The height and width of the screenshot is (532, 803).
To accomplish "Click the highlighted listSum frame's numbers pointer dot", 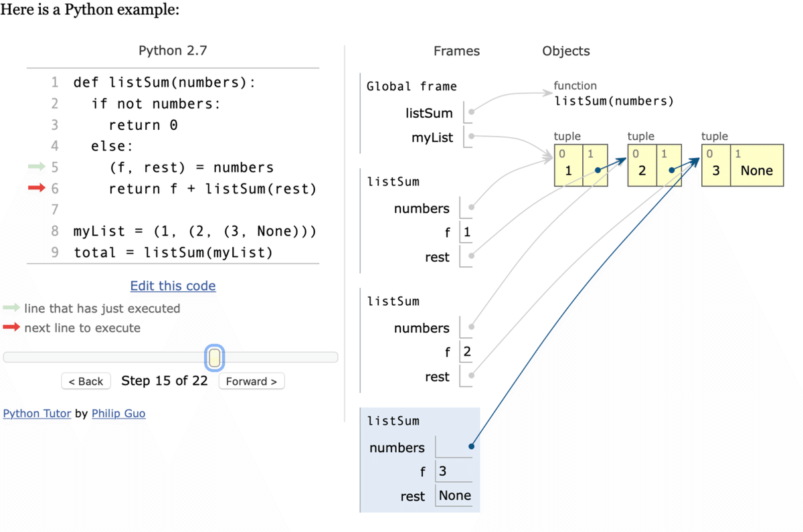I will tap(472, 446).
